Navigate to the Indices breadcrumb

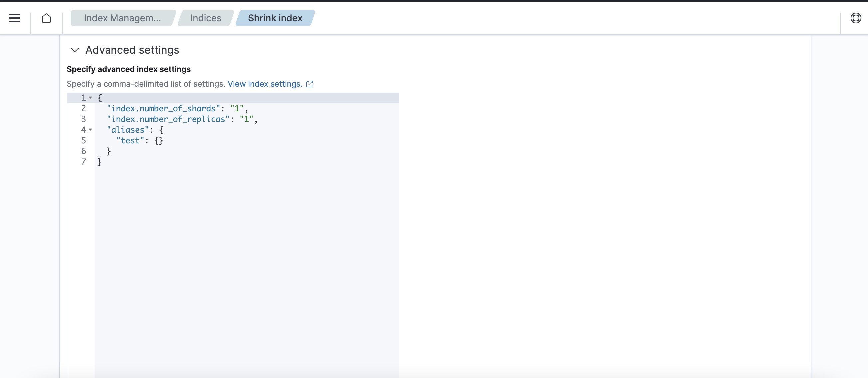pos(206,18)
